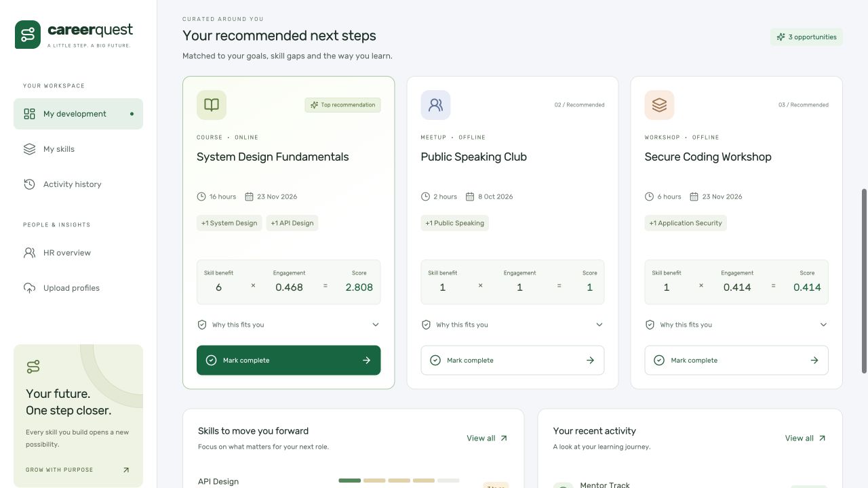Viewport: 868px width, 488px height.
Task: View all recent activity
Action: point(806,439)
